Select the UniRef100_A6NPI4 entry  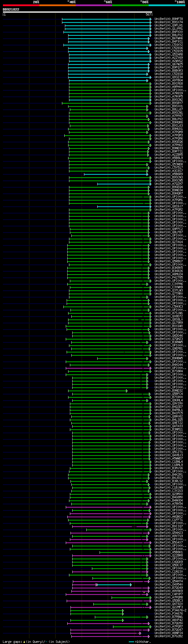coord(169,633)
